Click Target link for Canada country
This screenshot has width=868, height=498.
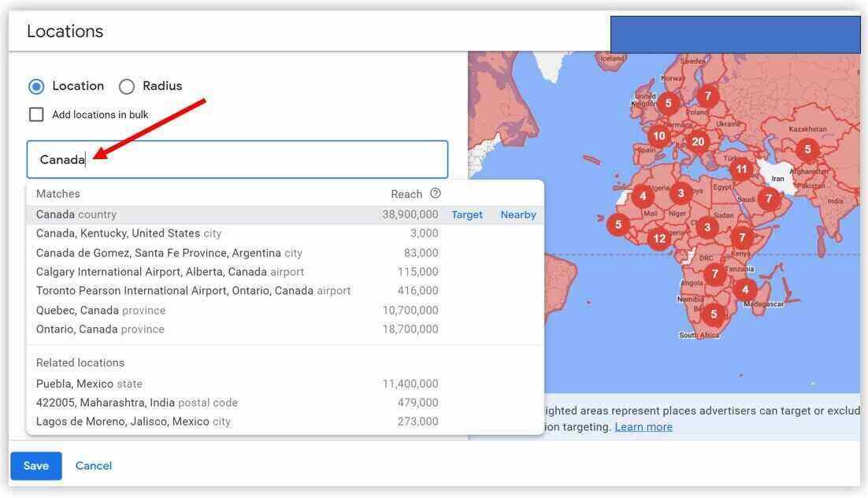point(466,215)
